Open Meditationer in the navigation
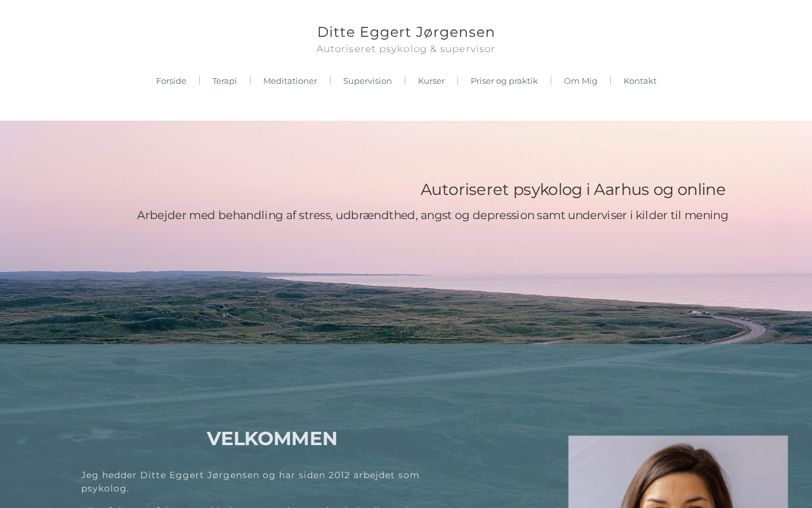 290,81
